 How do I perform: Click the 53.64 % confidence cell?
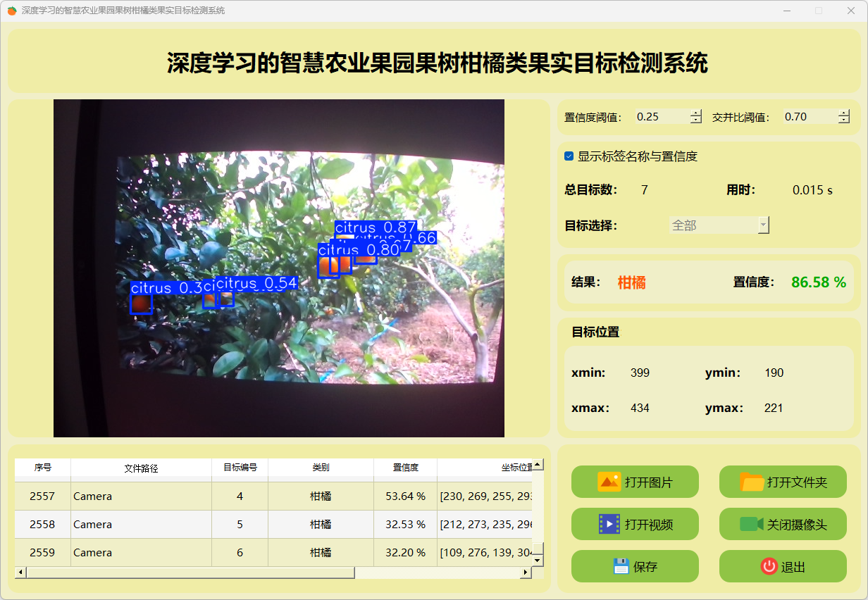405,496
